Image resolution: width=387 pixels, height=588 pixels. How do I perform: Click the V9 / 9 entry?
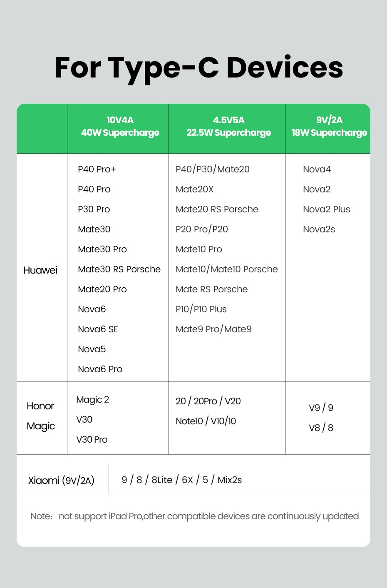pyautogui.click(x=321, y=408)
